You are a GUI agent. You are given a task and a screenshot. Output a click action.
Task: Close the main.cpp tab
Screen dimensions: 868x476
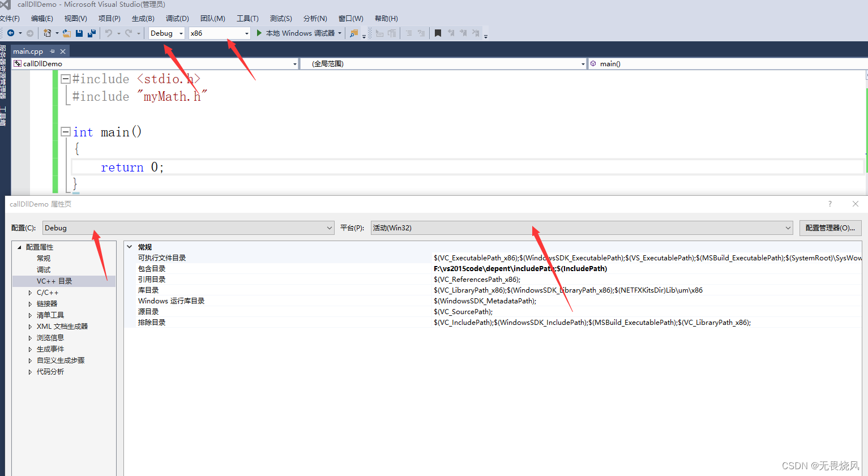[x=63, y=52]
